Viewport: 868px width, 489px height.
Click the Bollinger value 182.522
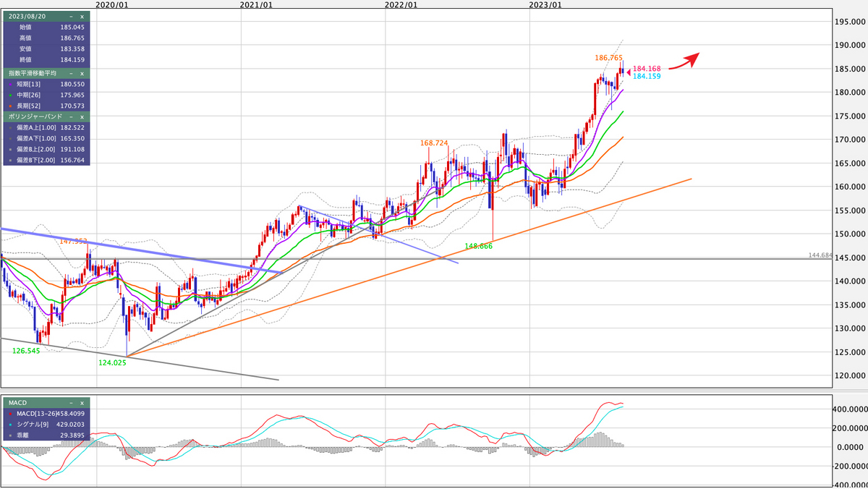click(x=73, y=127)
